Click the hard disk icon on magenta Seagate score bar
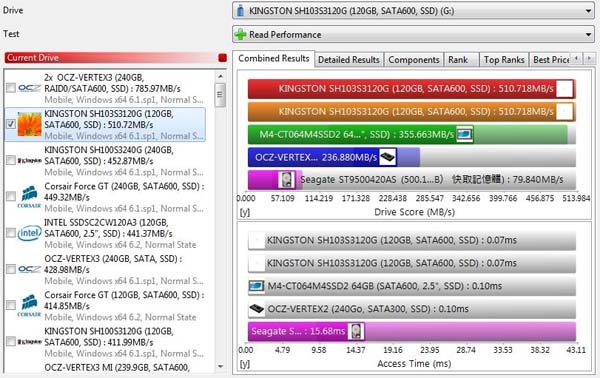The width and height of the screenshot is (600, 378). [x=287, y=180]
